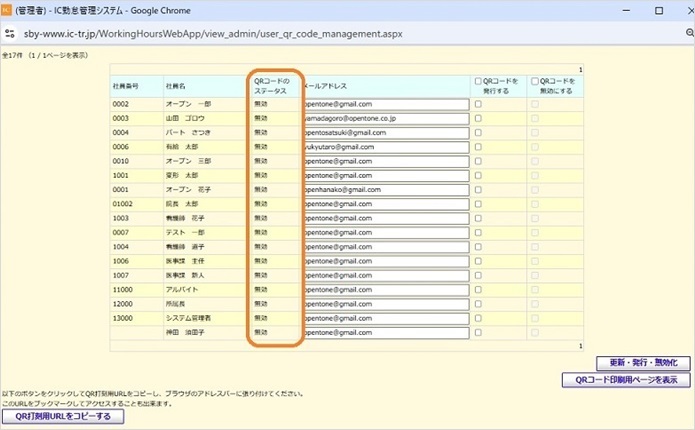Tick issue-QR checkbox for employee 1001
This screenshot has height=430, width=695.
tap(478, 176)
